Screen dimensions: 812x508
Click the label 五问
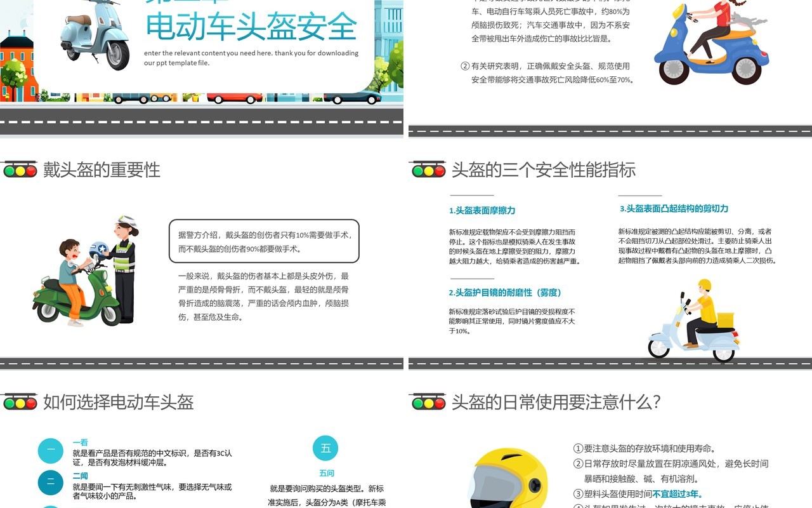click(x=327, y=473)
